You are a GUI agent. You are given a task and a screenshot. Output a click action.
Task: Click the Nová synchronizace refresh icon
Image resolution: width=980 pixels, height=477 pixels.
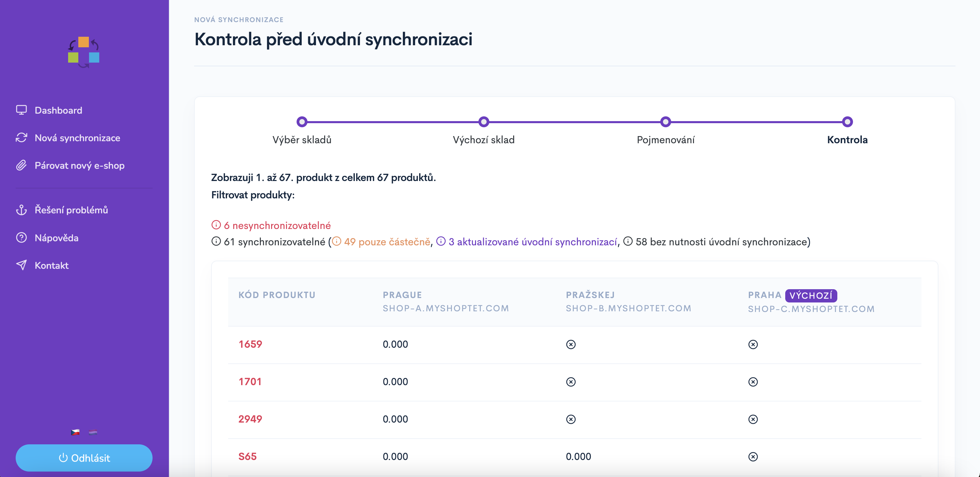click(x=21, y=137)
